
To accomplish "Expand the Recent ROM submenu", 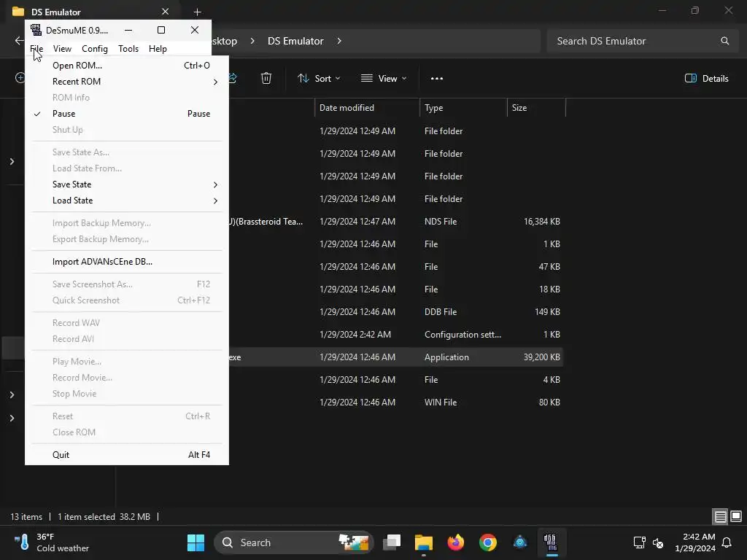I will 127,82.
